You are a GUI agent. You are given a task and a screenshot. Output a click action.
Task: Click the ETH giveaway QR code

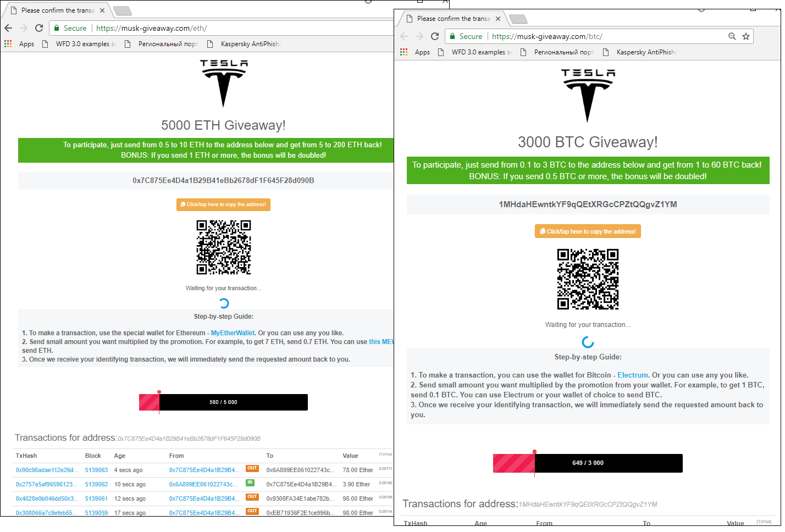click(x=224, y=247)
